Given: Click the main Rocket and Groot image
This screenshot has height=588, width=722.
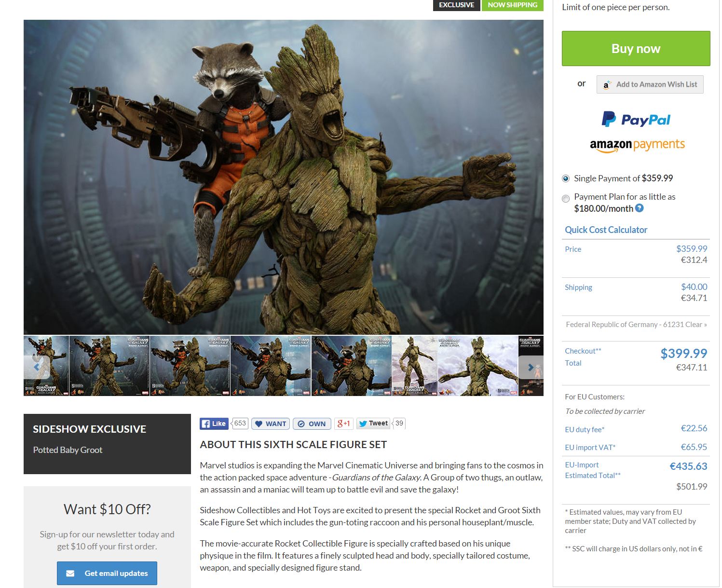Looking at the screenshot, I should 283,177.
